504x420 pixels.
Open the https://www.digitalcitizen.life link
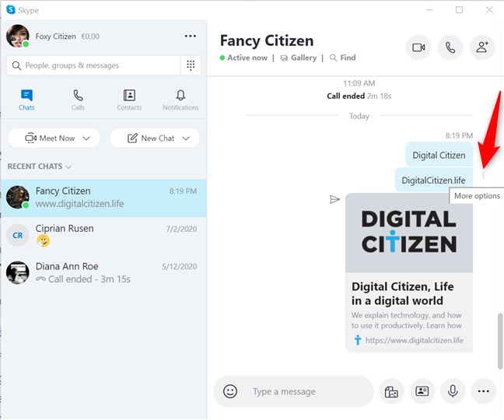coord(415,341)
